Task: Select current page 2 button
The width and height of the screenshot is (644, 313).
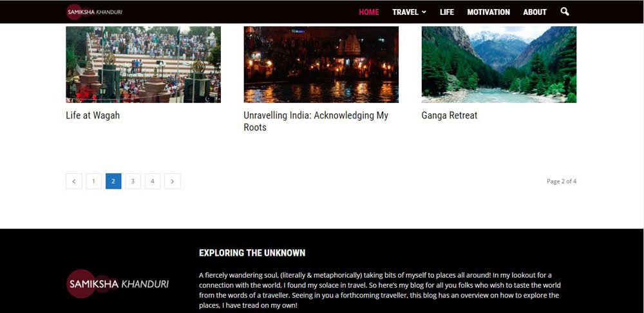Action: tap(113, 181)
